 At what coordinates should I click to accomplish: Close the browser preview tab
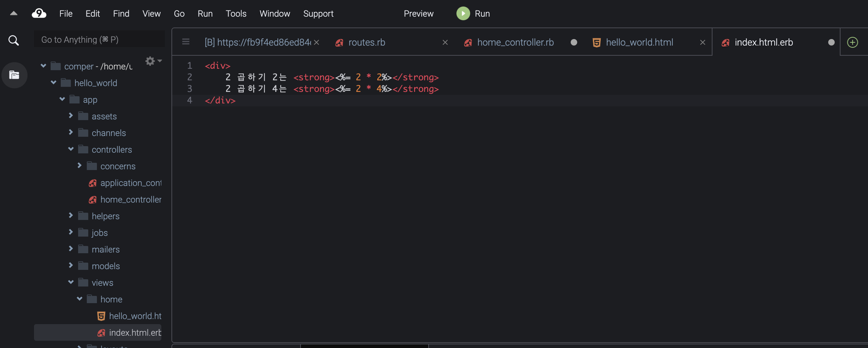click(x=316, y=42)
